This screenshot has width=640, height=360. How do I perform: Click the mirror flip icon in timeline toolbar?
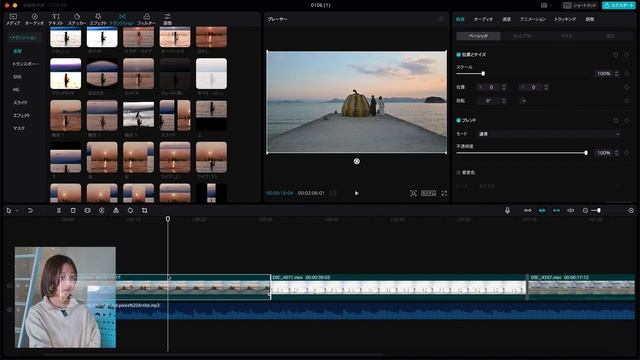(116, 210)
